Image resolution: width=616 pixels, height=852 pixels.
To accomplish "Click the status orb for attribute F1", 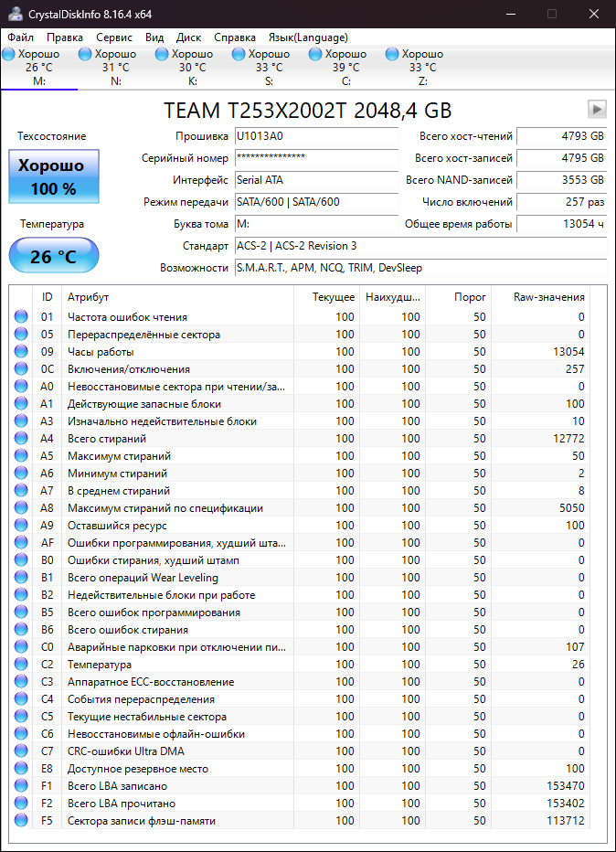I will tap(21, 785).
